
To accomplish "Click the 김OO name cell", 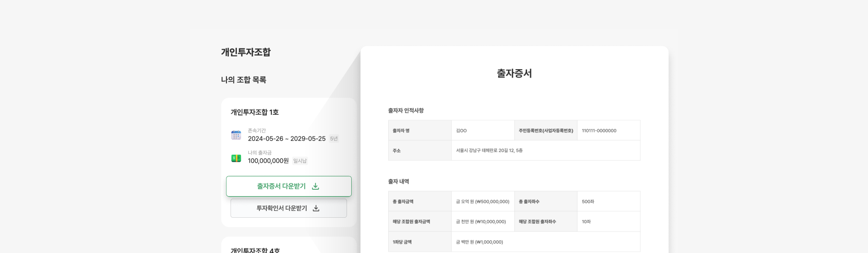I will [x=483, y=131].
